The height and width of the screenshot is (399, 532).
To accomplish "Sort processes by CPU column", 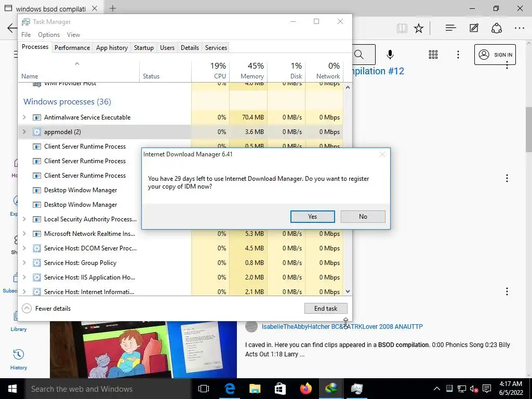I will [210, 71].
